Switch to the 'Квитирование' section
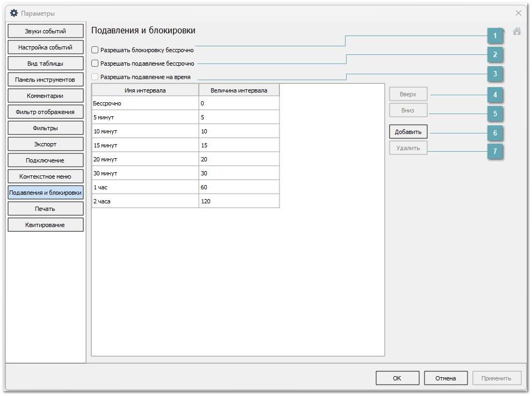532x396 pixels. click(46, 225)
